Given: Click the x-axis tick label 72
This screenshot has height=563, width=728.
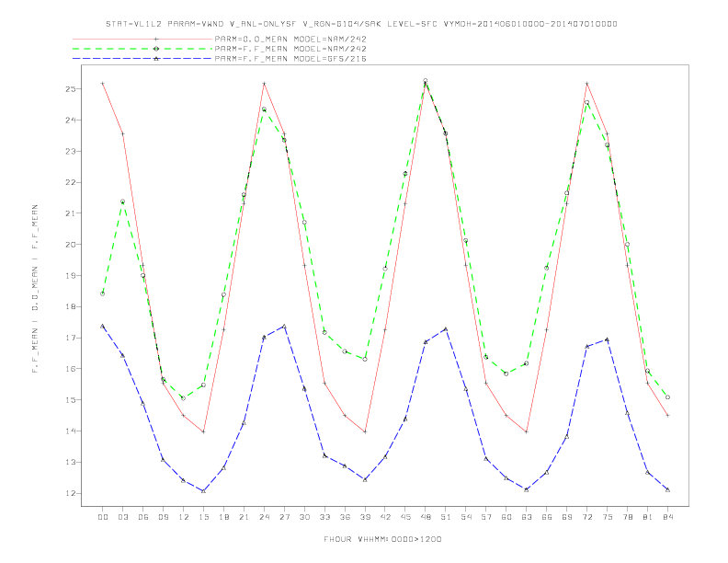Looking at the screenshot, I should [x=586, y=517].
